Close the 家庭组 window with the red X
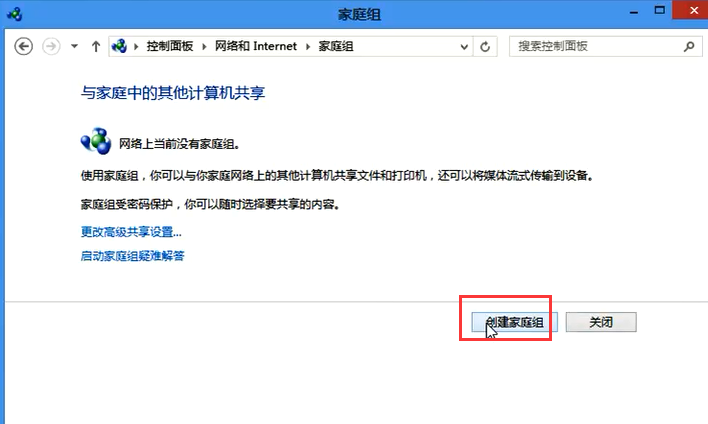The image size is (708, 424). tap(691, 10)
